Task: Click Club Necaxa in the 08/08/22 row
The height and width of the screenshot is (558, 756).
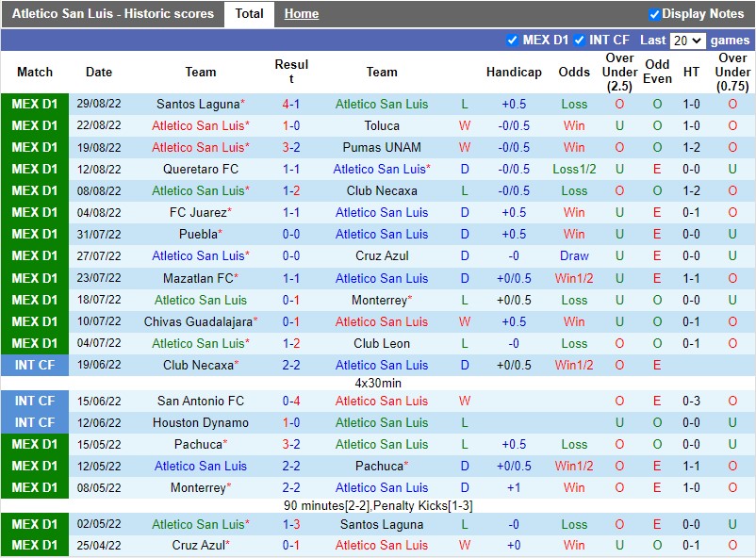Action: 382,191
